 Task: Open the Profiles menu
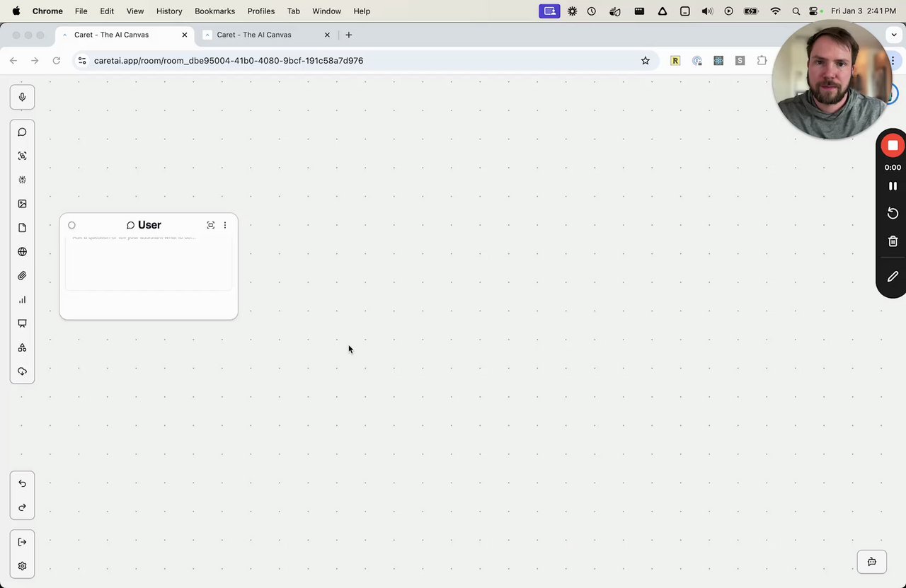click(x=261, y=11)
